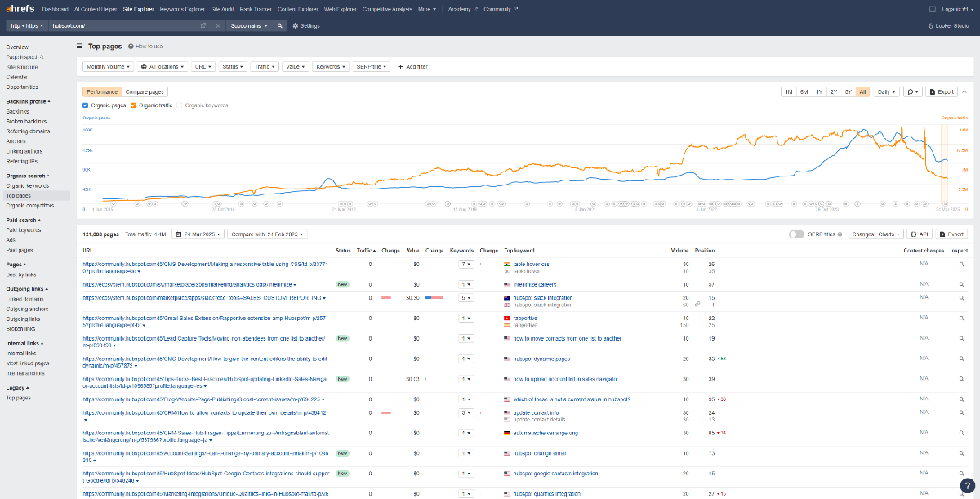Select the 2Y chart range

(833, 92)
